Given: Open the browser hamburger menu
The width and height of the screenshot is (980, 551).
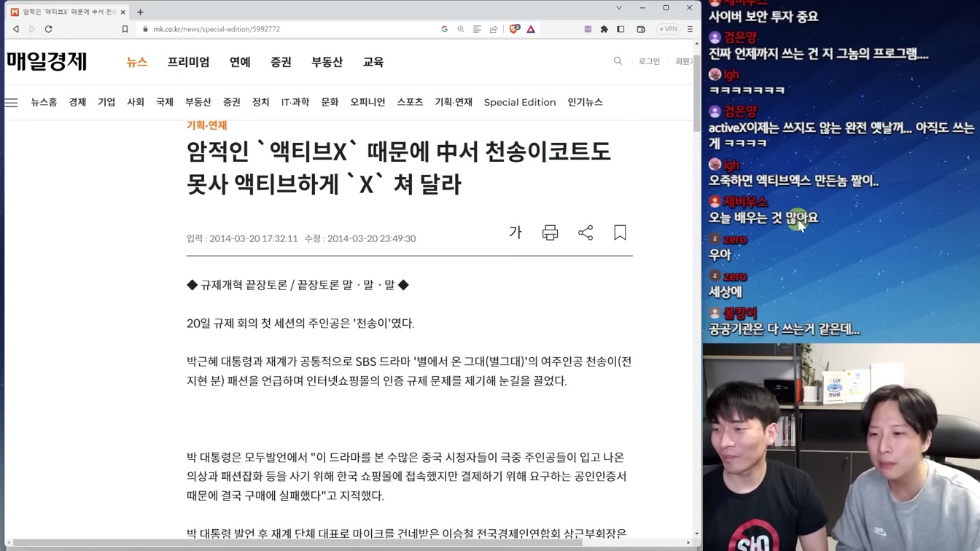Looking at the screenshot, I should [690, 29].
